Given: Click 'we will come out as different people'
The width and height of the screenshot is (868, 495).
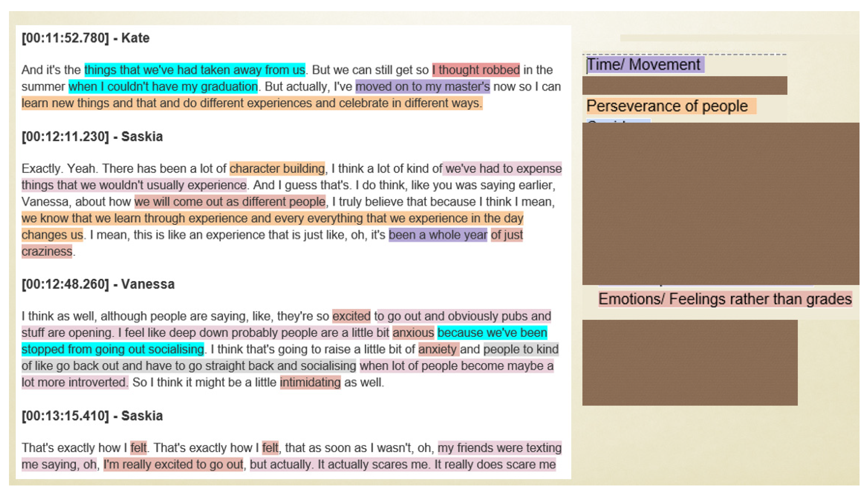Looking at the screenshot, I should (230, 202).
